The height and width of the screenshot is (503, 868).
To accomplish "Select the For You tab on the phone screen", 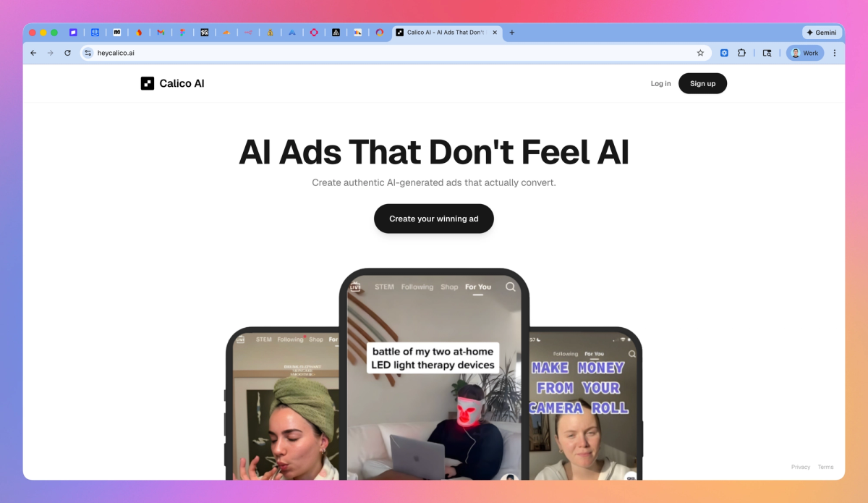I will (x=478, y=287).
